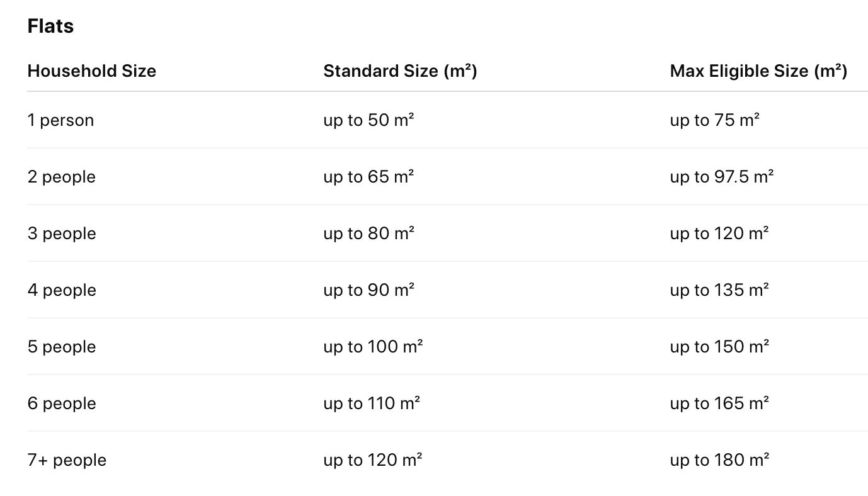The image size is (868, 496).
Task: Click the 3 people row label
Action: [62, 234]
